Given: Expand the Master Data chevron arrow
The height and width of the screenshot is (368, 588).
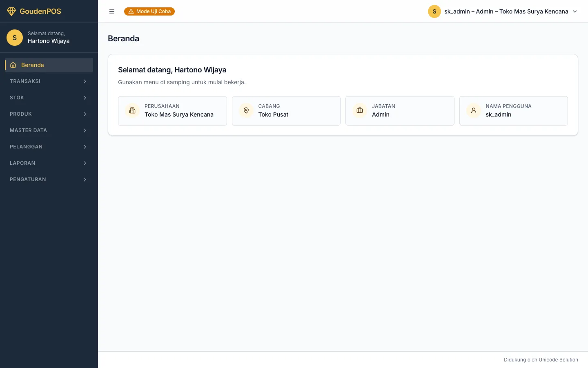Looking at the screenshot, I should point(85,130).
